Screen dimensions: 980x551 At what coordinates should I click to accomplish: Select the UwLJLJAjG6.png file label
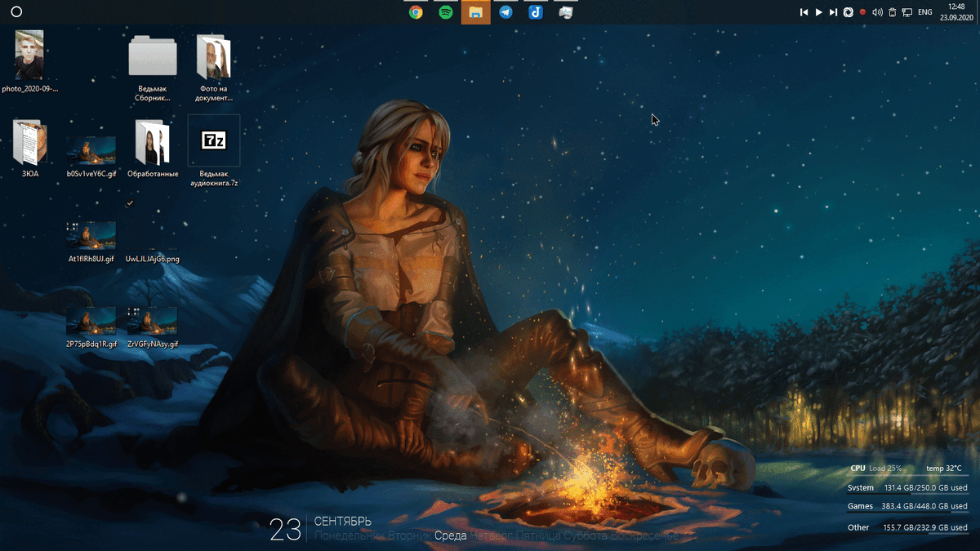153,259
